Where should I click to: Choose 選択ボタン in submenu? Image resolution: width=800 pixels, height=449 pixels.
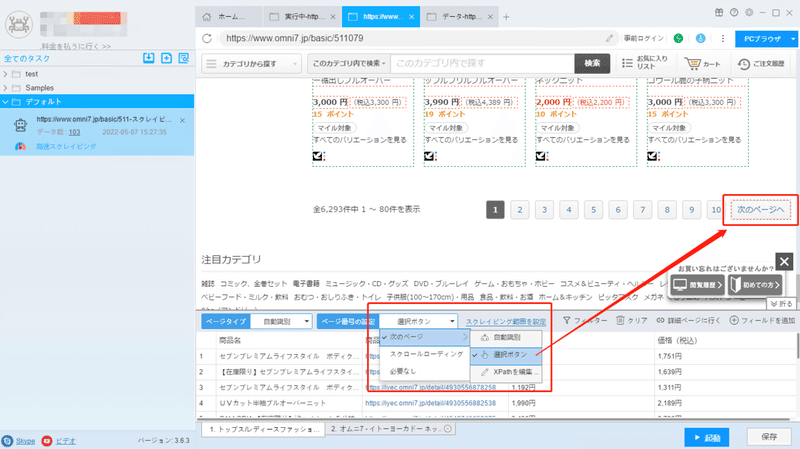coord(506,355)
